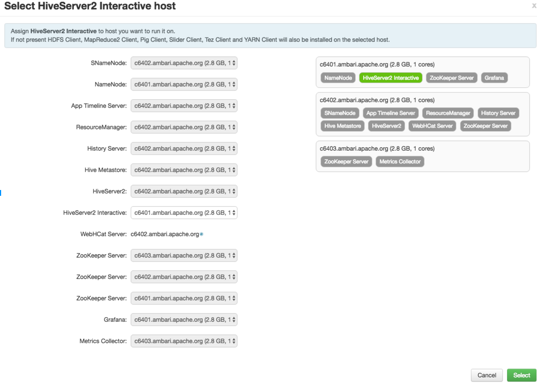Open the SNameNode host dropdown
The height and width of the screenshot is (384, 537).
coord(184,63)
